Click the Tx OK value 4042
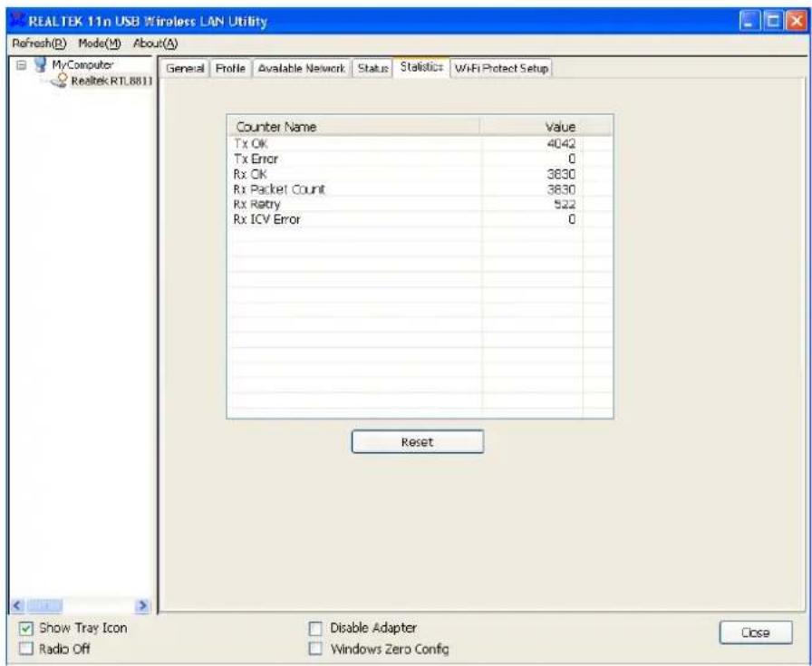Screen dimensions: 812x666 click(x=561, y=143)
